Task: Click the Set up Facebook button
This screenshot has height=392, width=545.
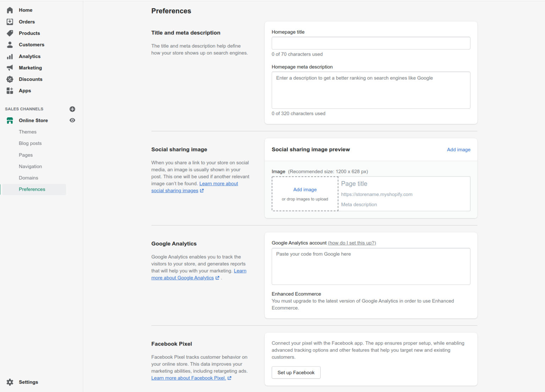Action: tap(296, 373)
